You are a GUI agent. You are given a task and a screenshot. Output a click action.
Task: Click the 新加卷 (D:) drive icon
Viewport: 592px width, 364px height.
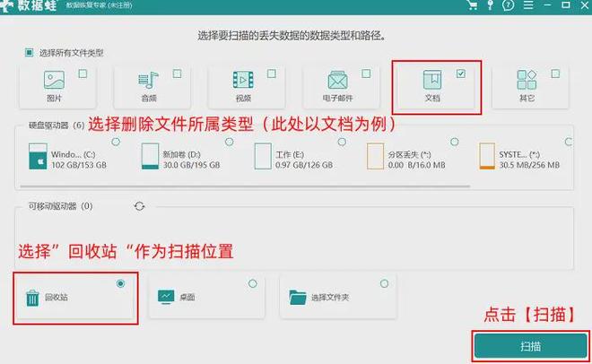(x=150, y=156)
